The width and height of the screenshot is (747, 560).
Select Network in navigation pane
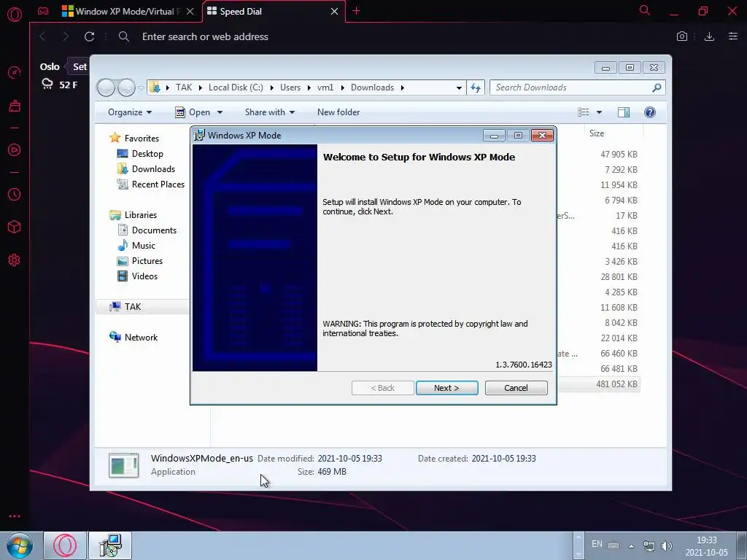(141, 338)
